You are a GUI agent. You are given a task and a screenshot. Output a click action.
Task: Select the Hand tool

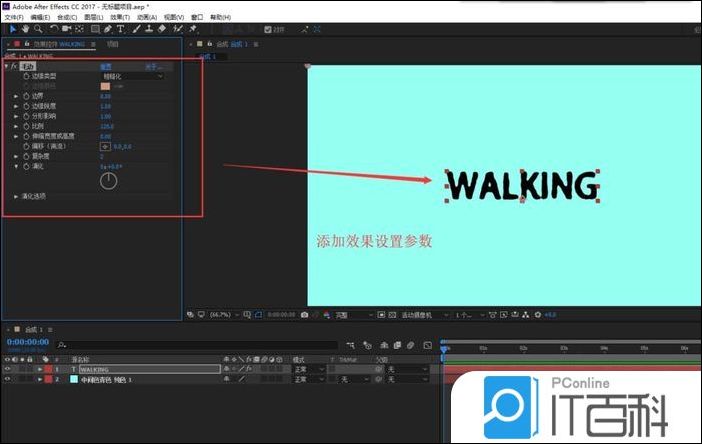click(24, 29)
